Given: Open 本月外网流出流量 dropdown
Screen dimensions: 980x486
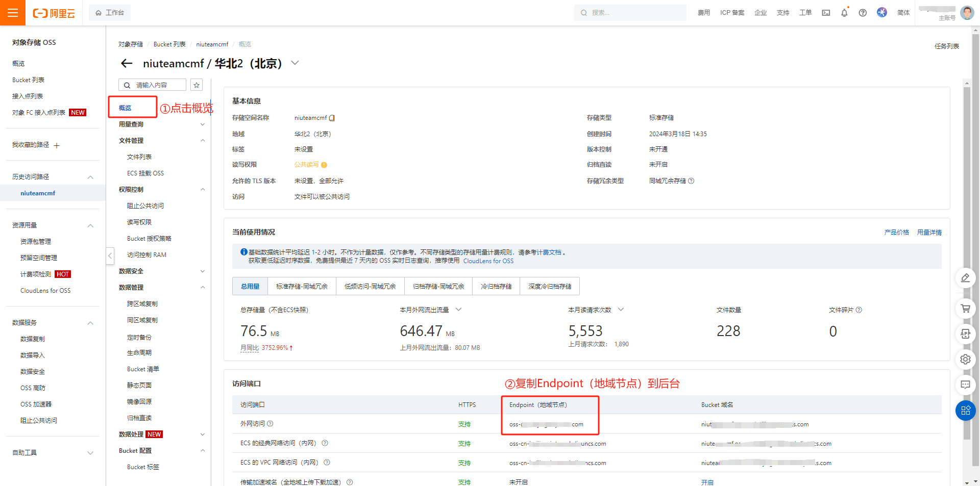Looking at the screenshot, I should 458,310.
